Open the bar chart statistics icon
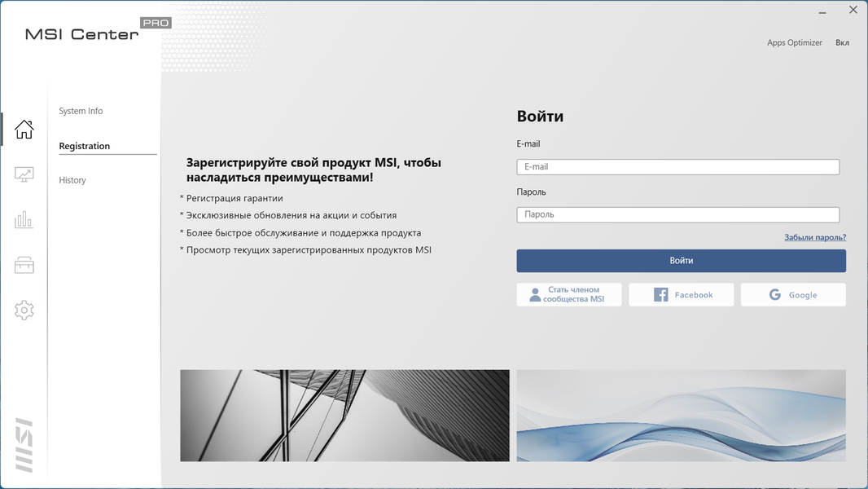The image size is (868, 489). tap(24, 220)
